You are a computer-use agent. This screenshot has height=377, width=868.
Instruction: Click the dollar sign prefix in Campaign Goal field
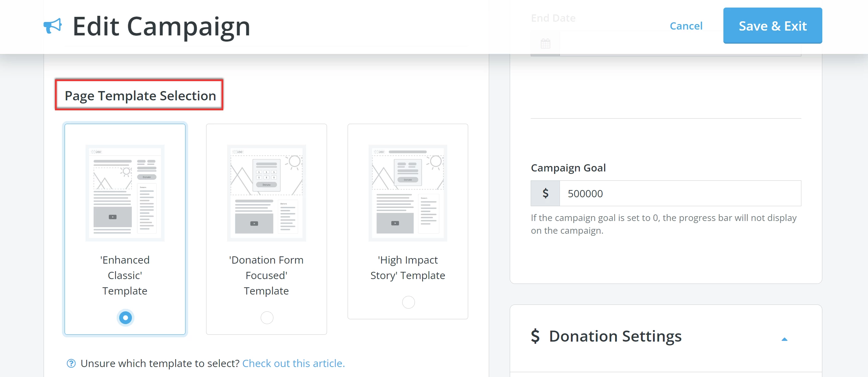pos(545,193)
